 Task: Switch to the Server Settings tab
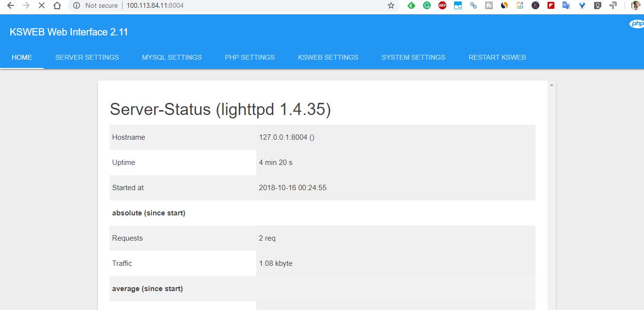click(x=87, y=57)
